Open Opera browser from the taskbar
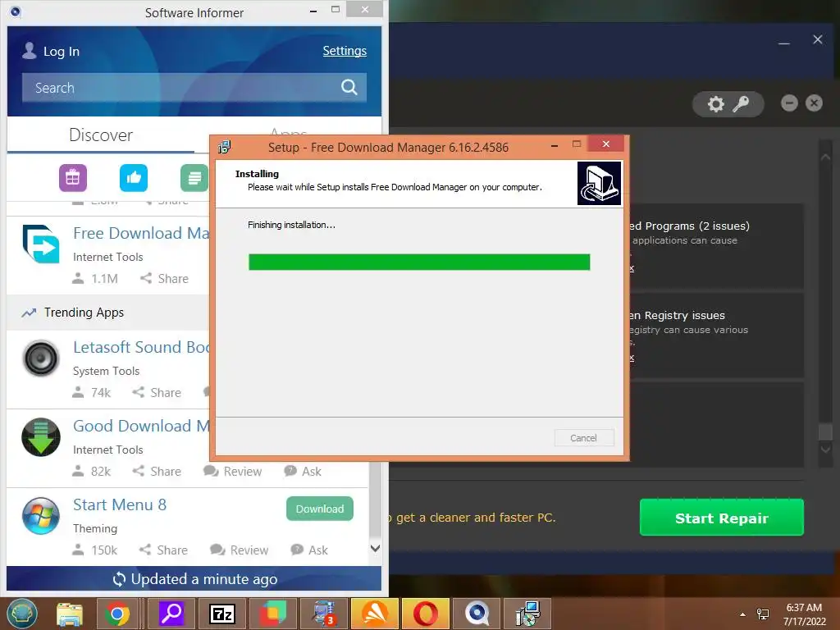 pyautogui.click(x=426, y=614)
